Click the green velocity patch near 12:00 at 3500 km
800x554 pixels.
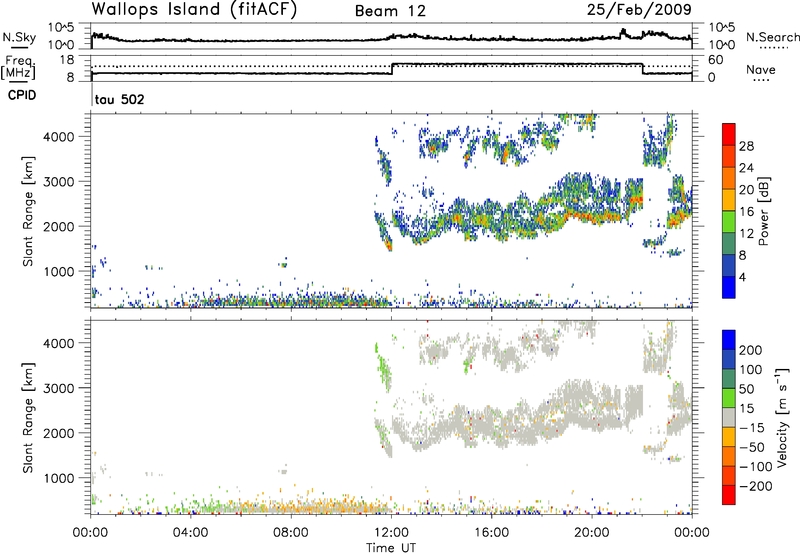pos(384,368)
